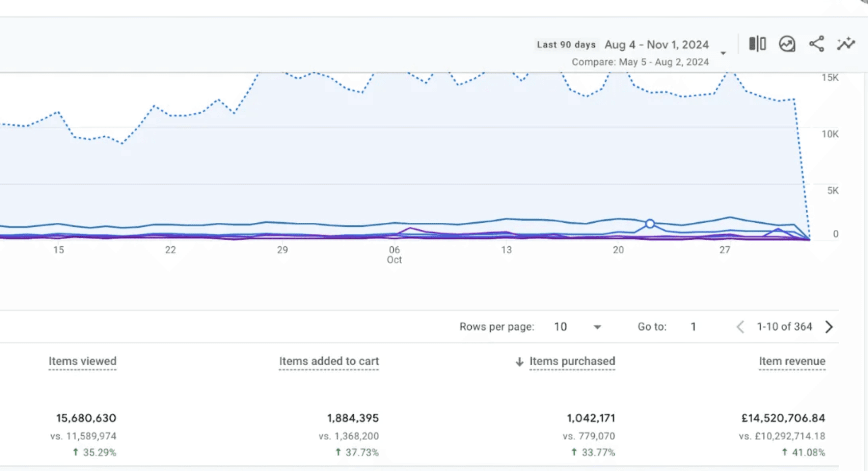The width and height of the screenshot is (868, 471).
Task: Open the edit comparisons icon
Action: [x=757, y=44]
